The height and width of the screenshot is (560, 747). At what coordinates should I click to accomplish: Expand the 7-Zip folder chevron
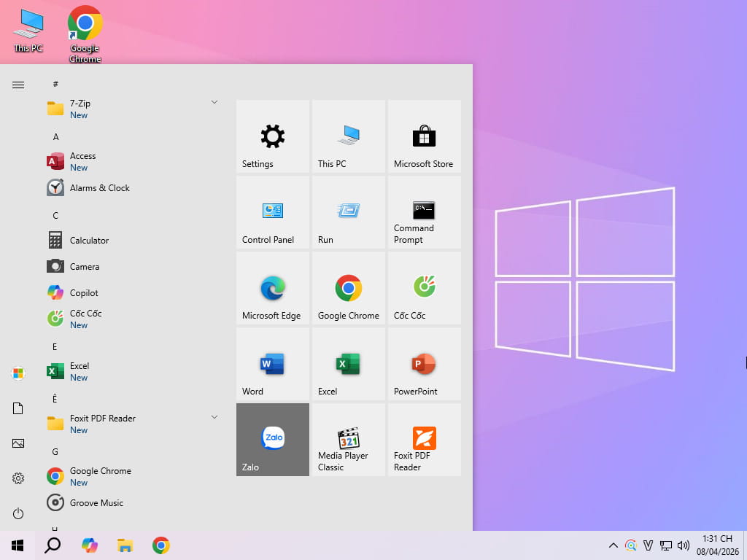pos(214,102)
